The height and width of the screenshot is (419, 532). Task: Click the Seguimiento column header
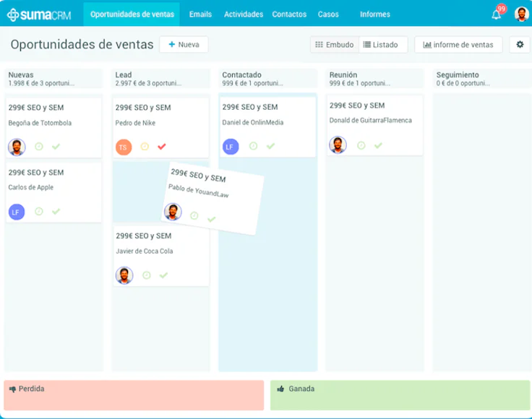click(482, 79)
